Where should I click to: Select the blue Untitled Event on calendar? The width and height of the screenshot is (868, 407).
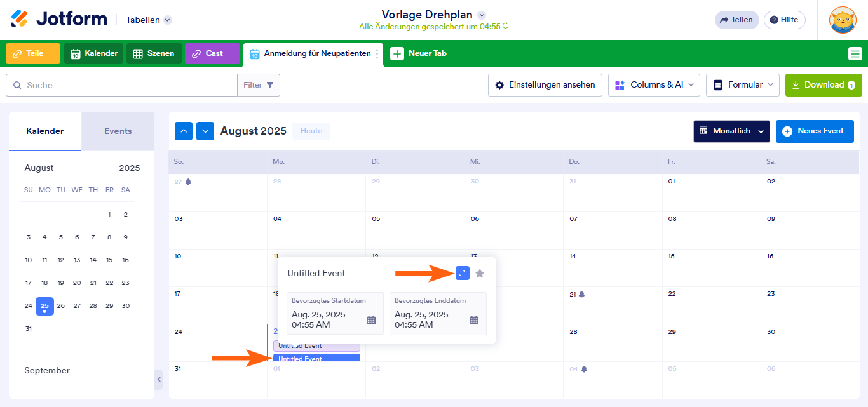click(316, 359)
